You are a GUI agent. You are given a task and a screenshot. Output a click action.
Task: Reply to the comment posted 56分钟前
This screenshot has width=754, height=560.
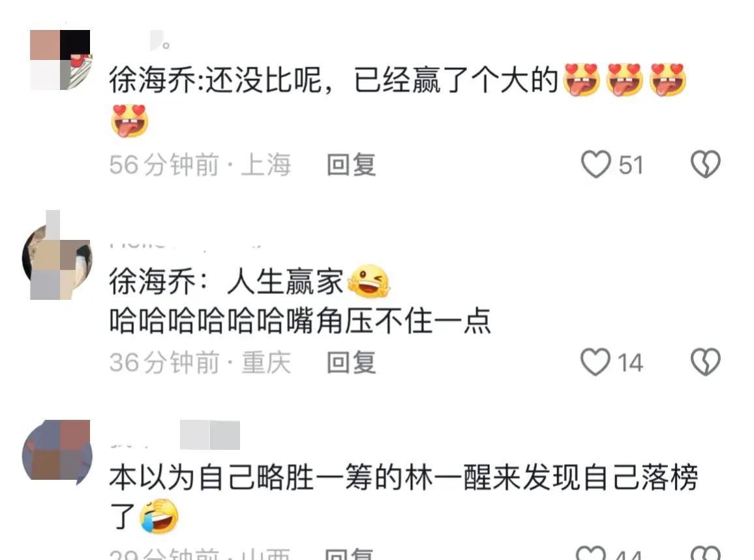[351, 165]
